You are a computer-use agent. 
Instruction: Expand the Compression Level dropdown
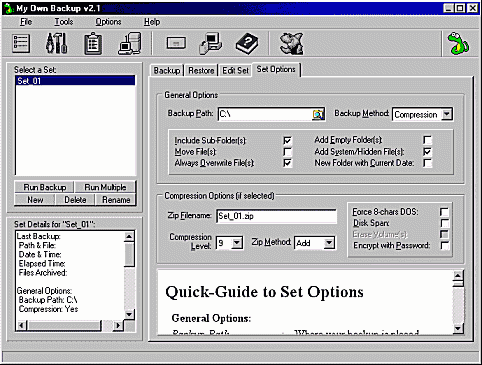tap(237, 243)
